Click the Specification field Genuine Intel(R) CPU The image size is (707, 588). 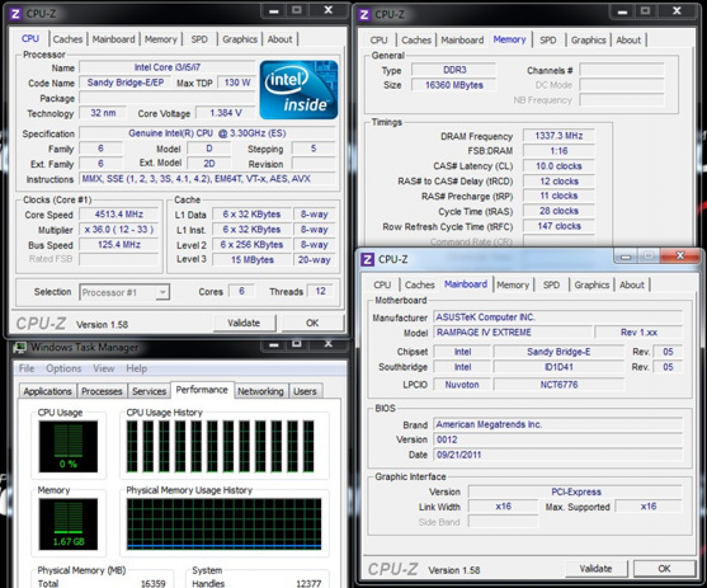[207, 133]
